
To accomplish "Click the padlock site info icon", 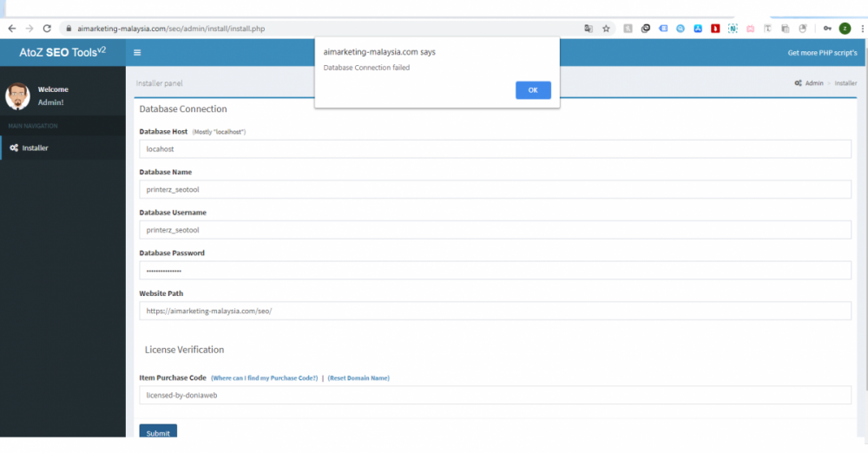I will [x=69, y=29].
